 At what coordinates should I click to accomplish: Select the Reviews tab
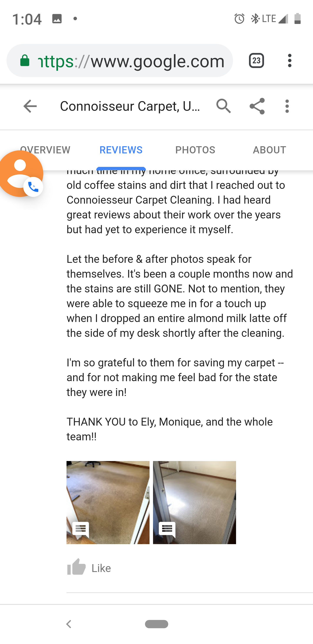(x=121, y=150)
